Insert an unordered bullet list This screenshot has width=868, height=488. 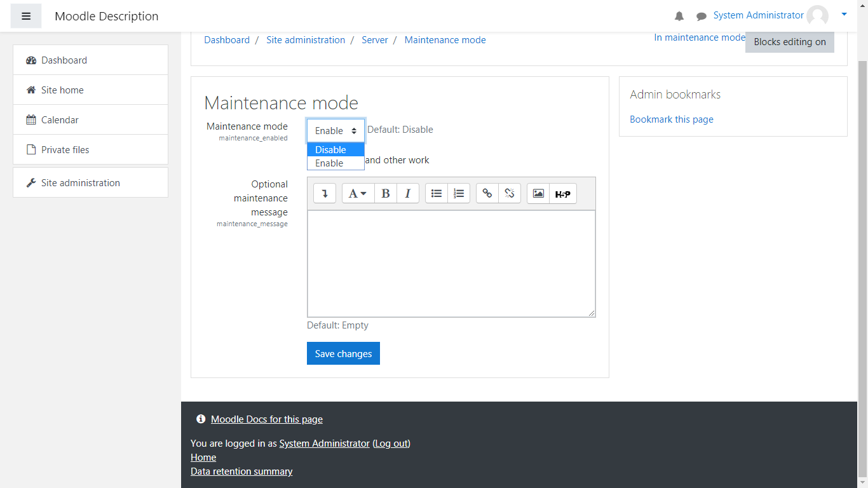(x=437, y=194)
